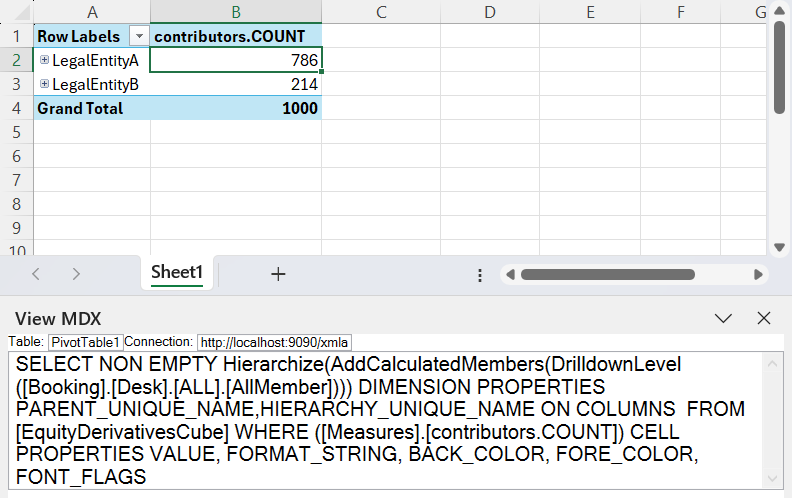The height and width of the screenshot is (498, 792).
Task: Collapse the View MDX pane using its chevron
Action: coord(724,318)
